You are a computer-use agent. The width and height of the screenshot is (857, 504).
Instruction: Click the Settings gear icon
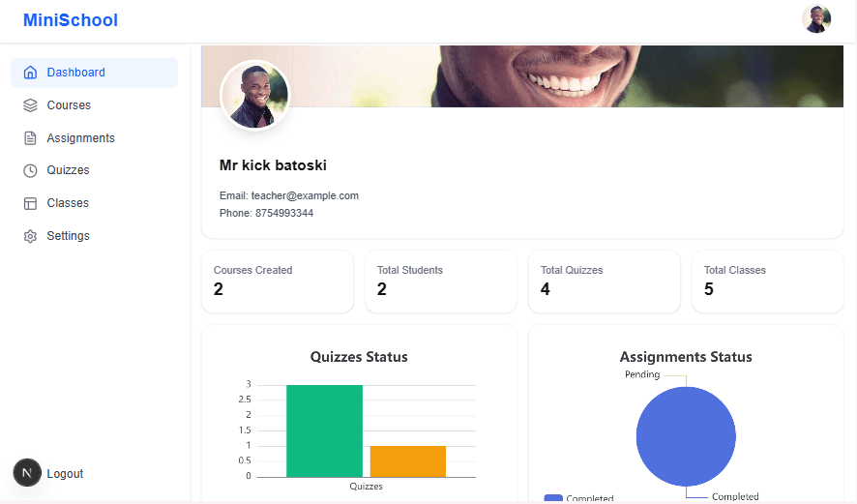30,236
